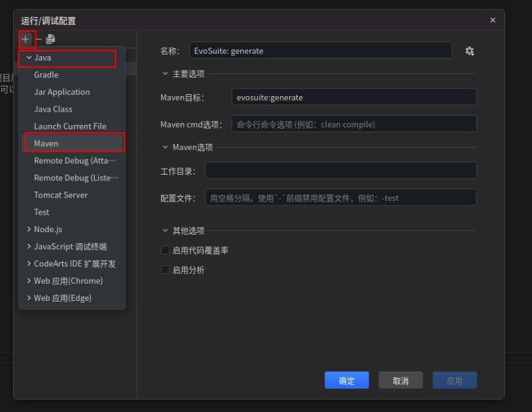Expand the Web 应用(Edge) category
532x412 pixels.
[29, 298]
